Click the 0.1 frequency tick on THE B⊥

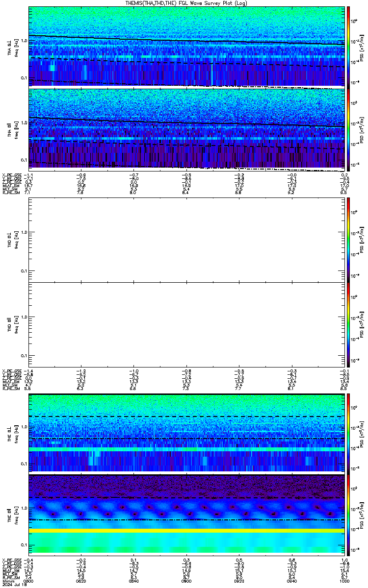click(24, 464)
